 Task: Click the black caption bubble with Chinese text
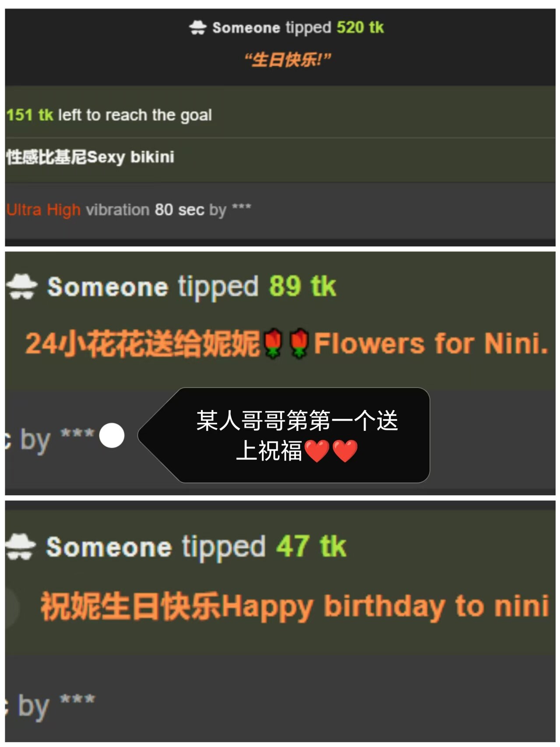284,435
